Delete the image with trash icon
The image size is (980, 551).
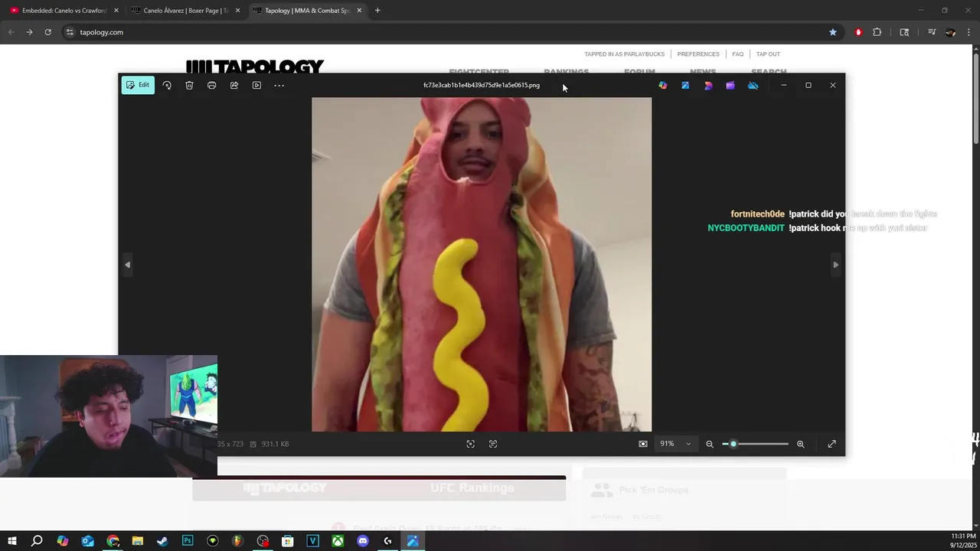189,85
